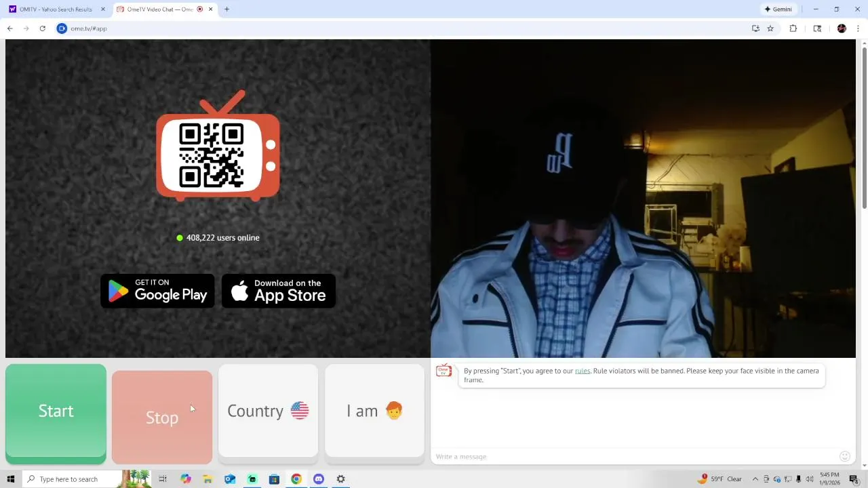Click the Get it on Google Play badge
This screenshot has width=868, height=488.
point(157,291)
